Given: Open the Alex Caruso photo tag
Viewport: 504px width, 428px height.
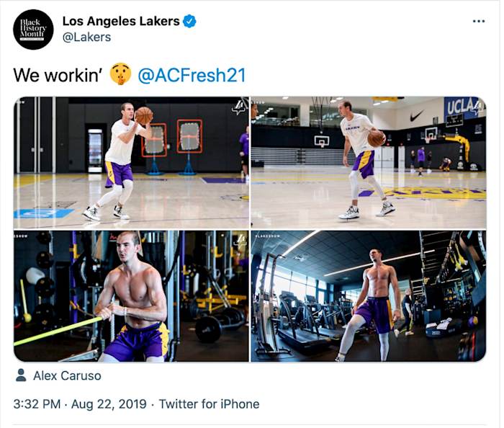Looking at the screenshot, I should point(67,375).
